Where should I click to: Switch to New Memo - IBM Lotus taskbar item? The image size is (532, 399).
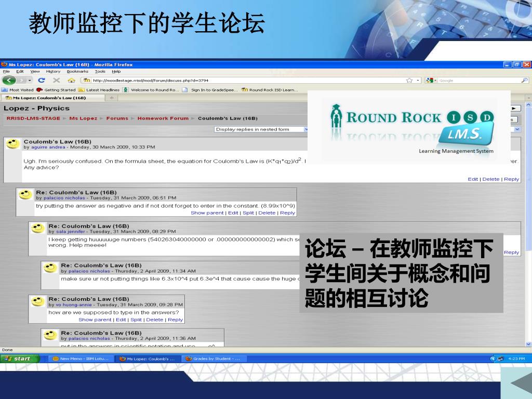[81, 358]
